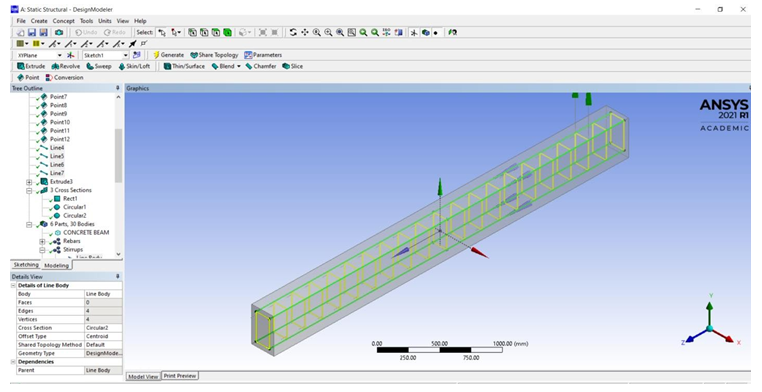762x392 pixels.
Task: Collapse the Dependencies section
Action: (x=14, y=362)
